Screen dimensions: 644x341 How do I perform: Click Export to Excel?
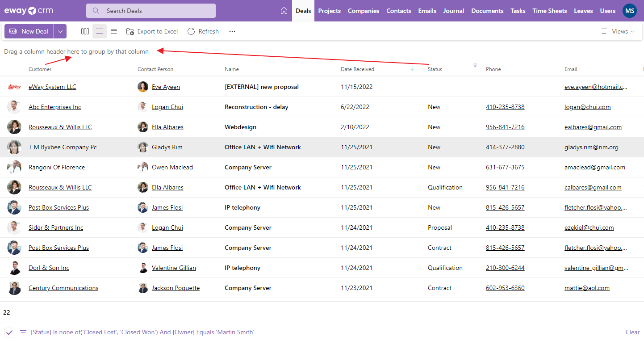[152, 31]
